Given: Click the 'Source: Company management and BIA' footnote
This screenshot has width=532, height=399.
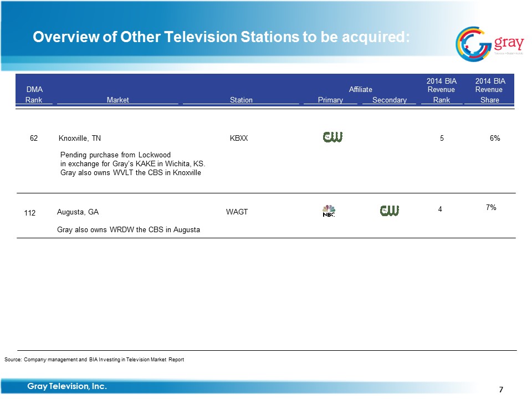Looking at the screenshot, I should (x=94, y=360).
